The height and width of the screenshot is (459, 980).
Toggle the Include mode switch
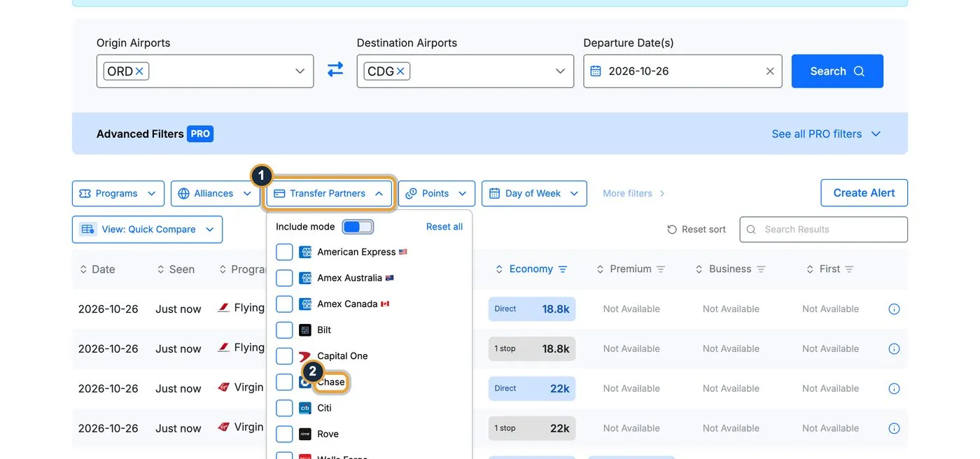click(x=358, y=227)
